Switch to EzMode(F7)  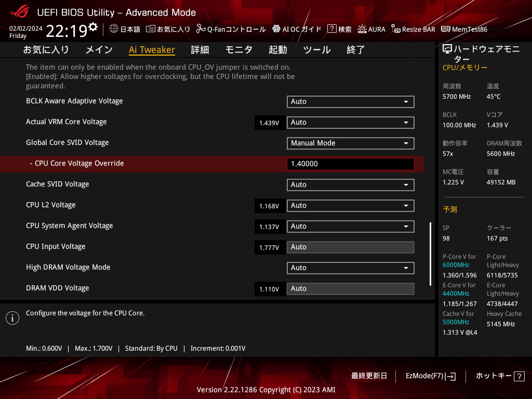[431, 376]
